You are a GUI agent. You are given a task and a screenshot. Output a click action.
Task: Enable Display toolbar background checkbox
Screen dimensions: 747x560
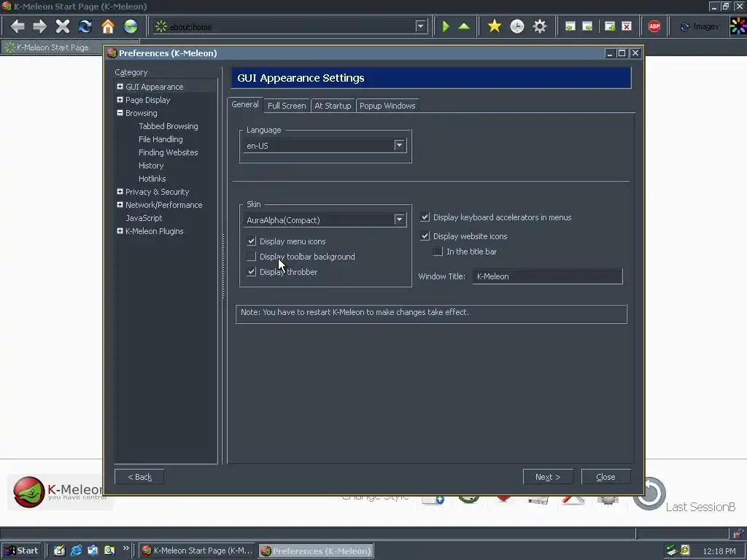tap(252, 257)
